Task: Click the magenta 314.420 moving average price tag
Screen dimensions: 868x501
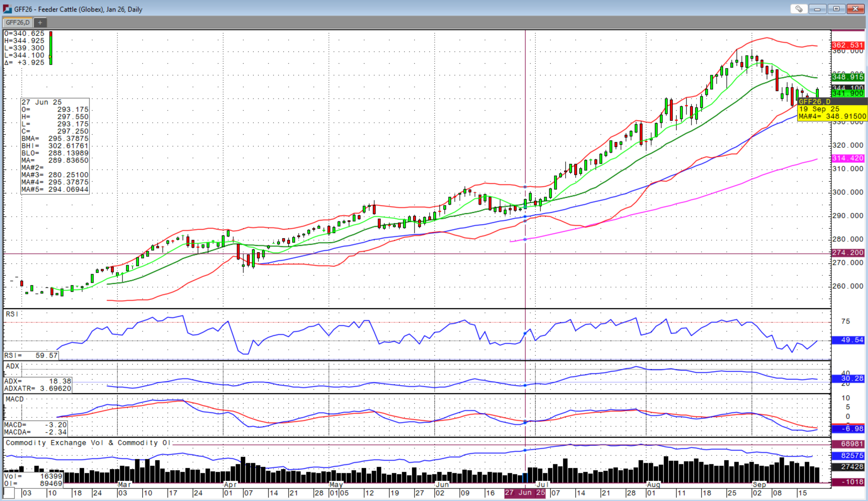Action: (847, 158)
